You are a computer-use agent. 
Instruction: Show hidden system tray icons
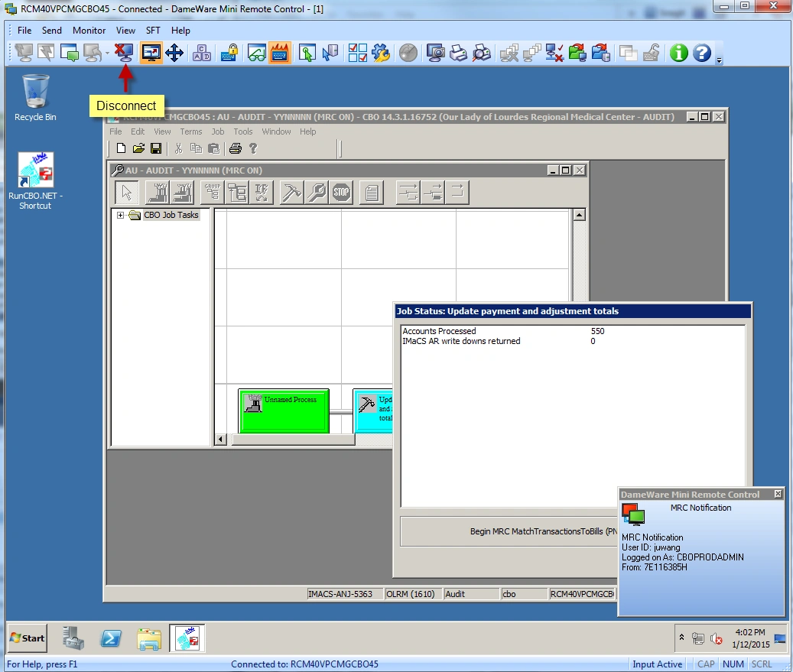tap(681, 638)
